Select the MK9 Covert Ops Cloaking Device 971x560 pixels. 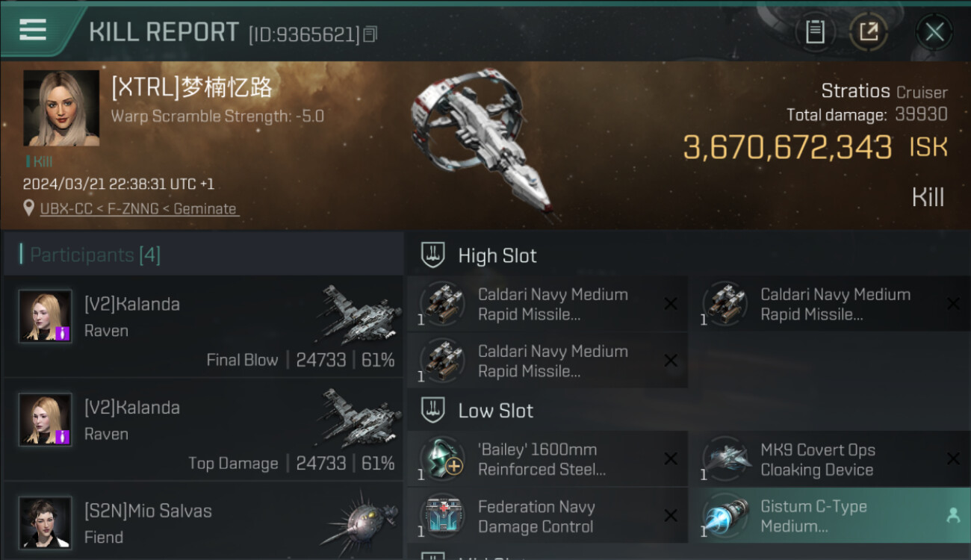point(831,459)
